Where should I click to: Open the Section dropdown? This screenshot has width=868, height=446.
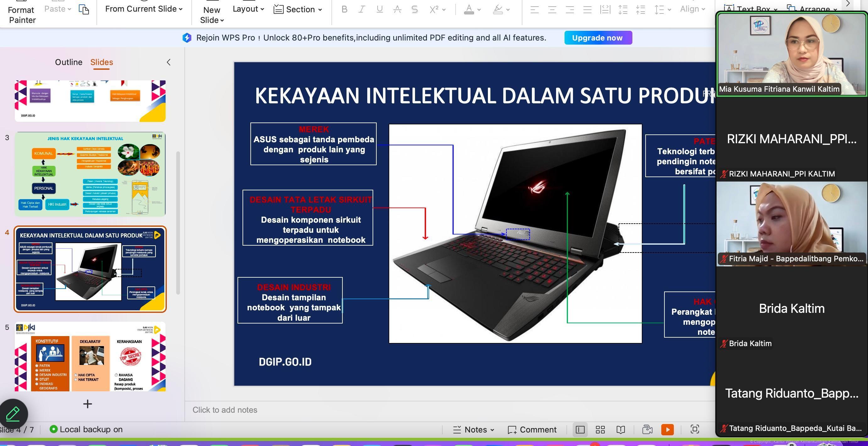(298, 9)
